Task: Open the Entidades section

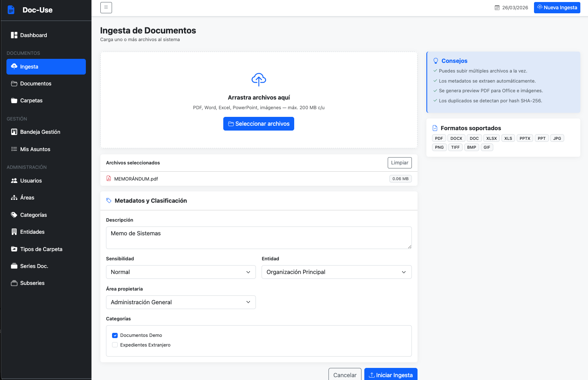Action: (32, 232)
